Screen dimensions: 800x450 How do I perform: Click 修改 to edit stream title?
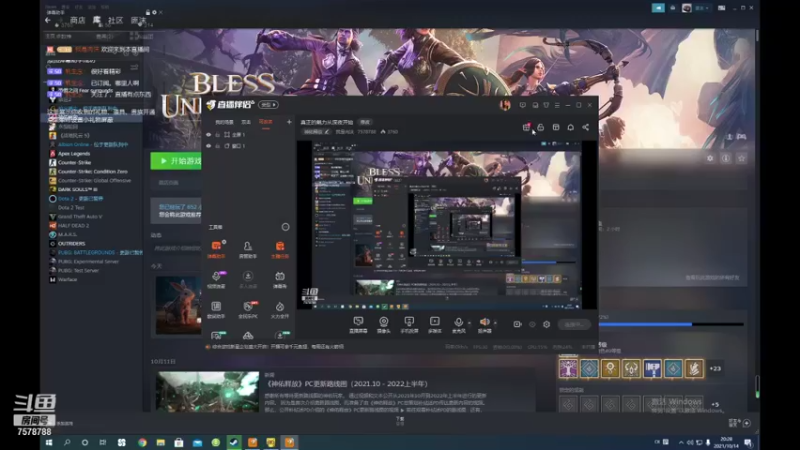(365, 122)
